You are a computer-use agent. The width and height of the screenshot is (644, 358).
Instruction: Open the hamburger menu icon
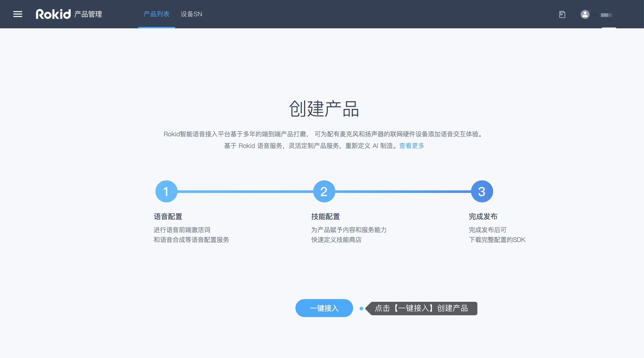click(18, 14)
